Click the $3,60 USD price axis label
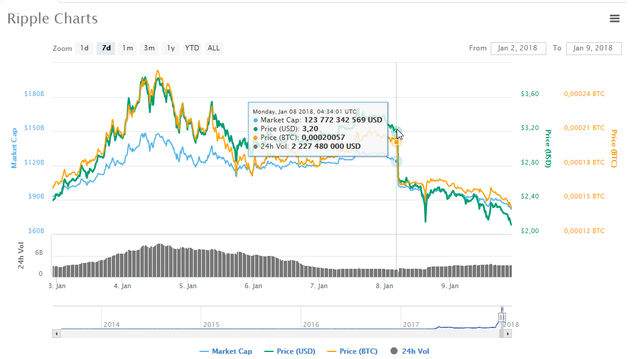644x359 pixels. tap(530, 94)
